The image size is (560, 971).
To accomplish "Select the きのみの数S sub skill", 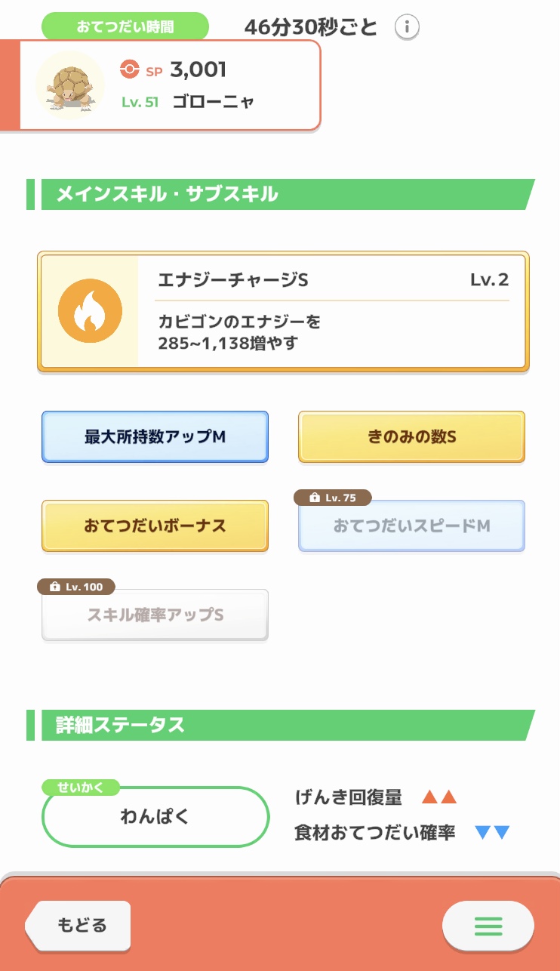I will tap(411, 437).
